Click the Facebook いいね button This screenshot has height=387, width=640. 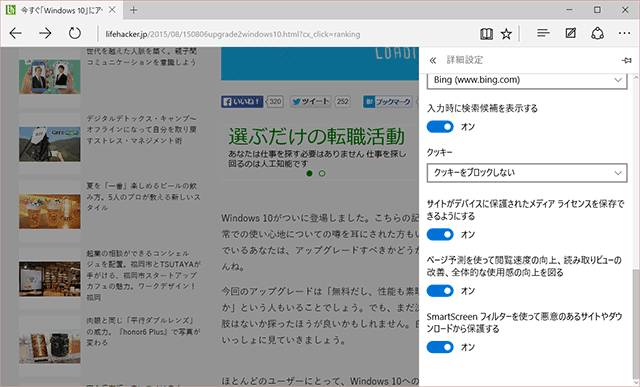coord(242,102)
